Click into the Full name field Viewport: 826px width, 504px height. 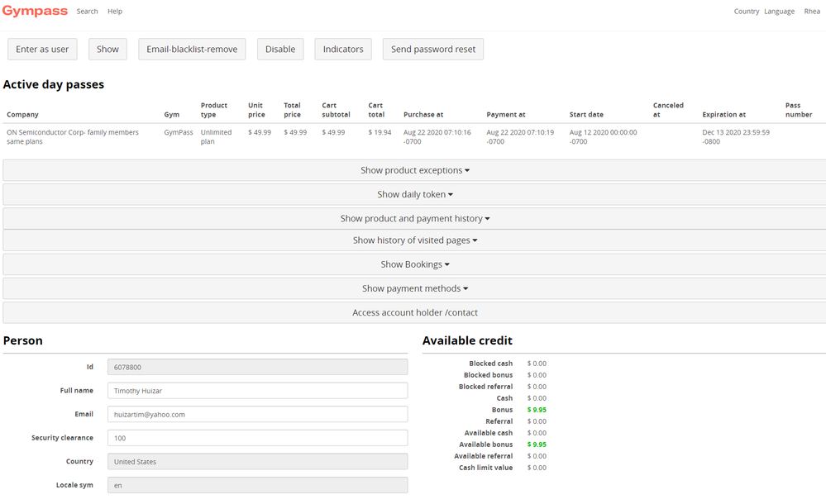pos(257,391)
